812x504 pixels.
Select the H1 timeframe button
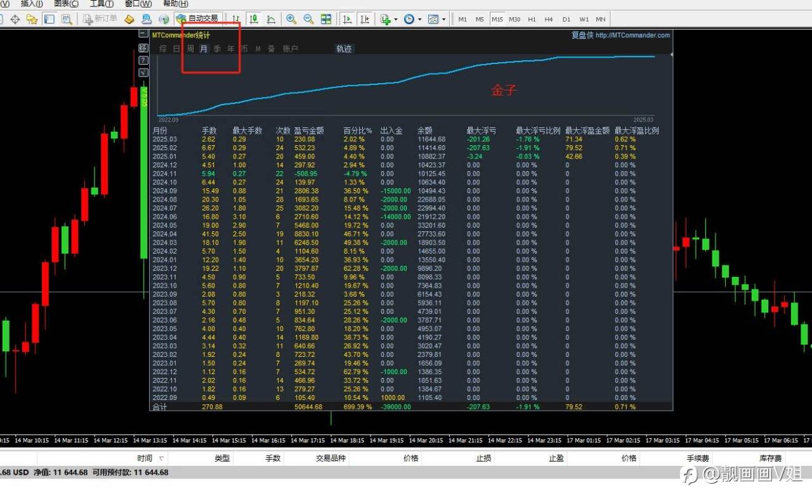[x=532, y=19]
